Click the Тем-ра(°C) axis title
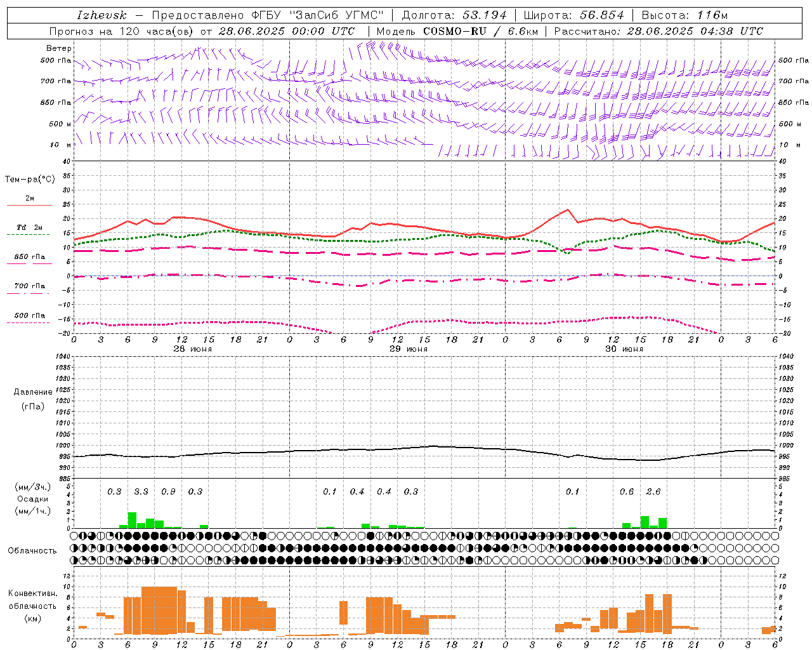 pyautogui.click(x=30, y=180)
